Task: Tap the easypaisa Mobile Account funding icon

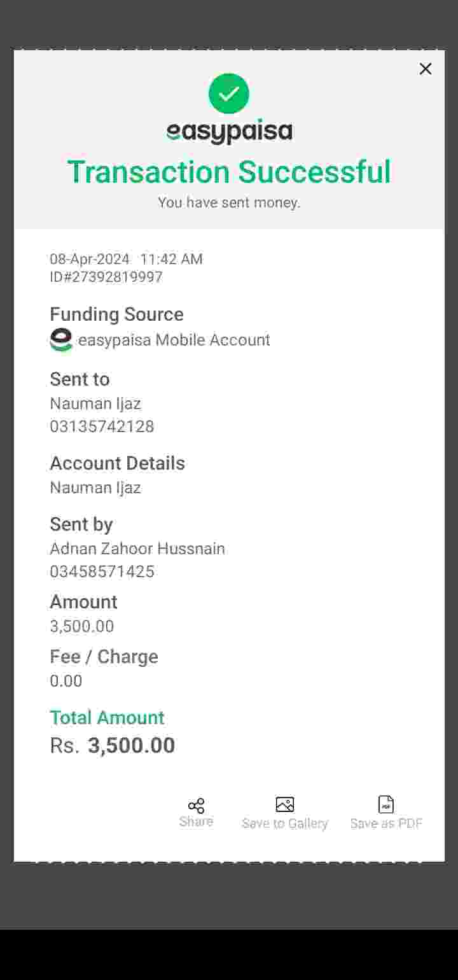Action: click(x=61, y=340)
